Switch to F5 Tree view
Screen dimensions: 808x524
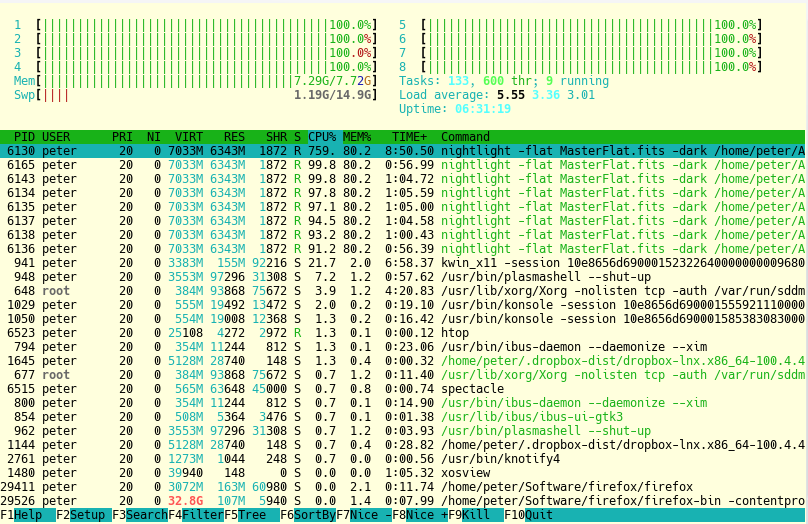coord(252,515)
